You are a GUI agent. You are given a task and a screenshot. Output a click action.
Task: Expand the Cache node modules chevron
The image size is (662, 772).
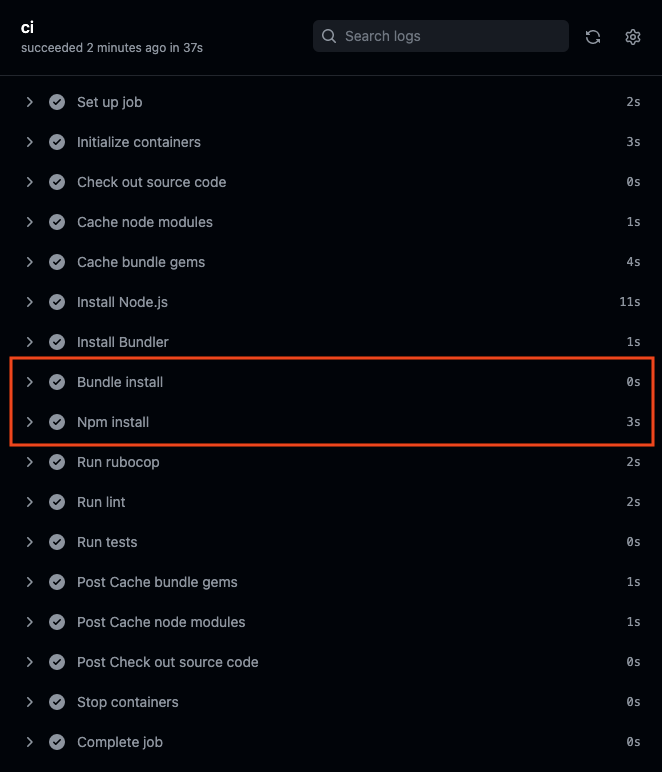(x=30, y=222)
